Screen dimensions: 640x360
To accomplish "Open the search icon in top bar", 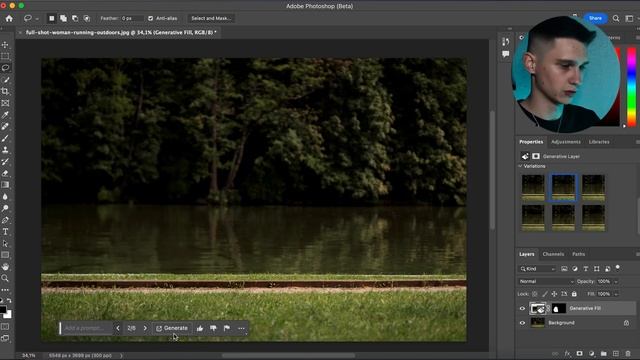I will pos(616,18).
